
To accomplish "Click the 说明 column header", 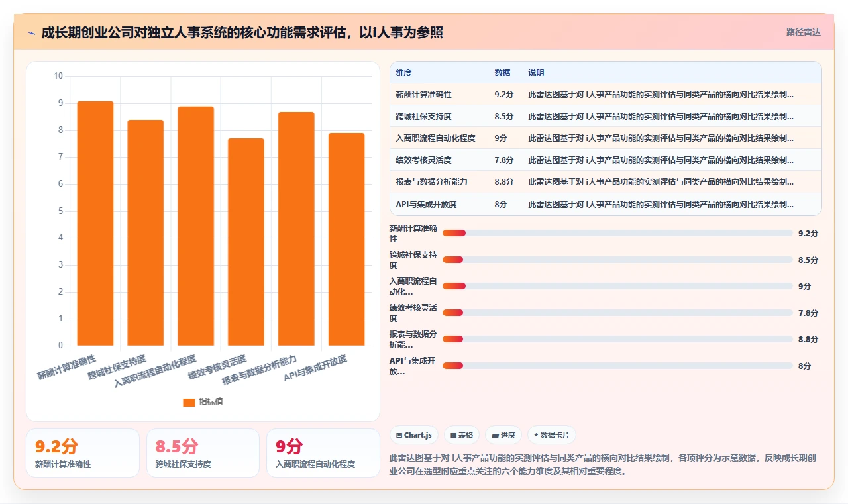I will coord(536,73).
